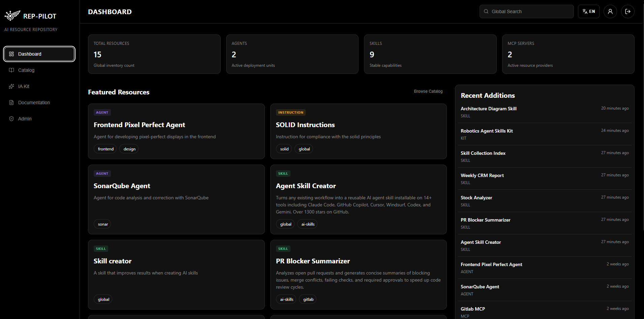
Task: Click global tag on Agent Skill Creator card
Action: click(285, 224)
